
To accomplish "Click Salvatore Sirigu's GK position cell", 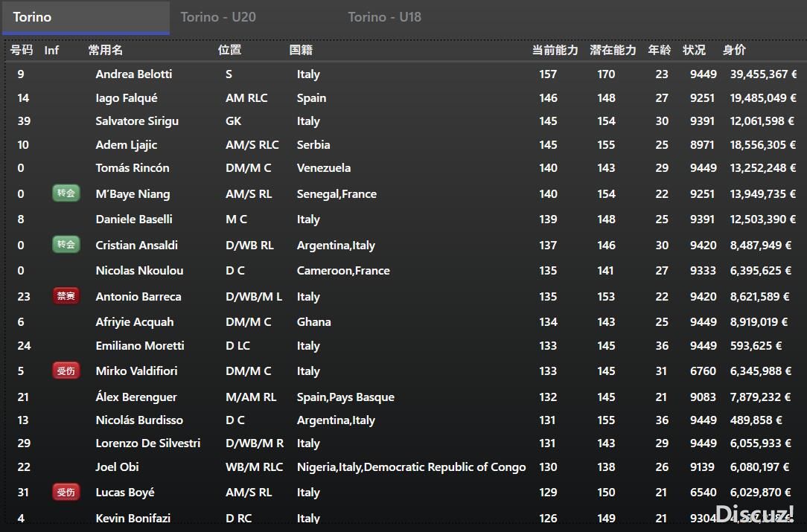I will coord(233,121).
